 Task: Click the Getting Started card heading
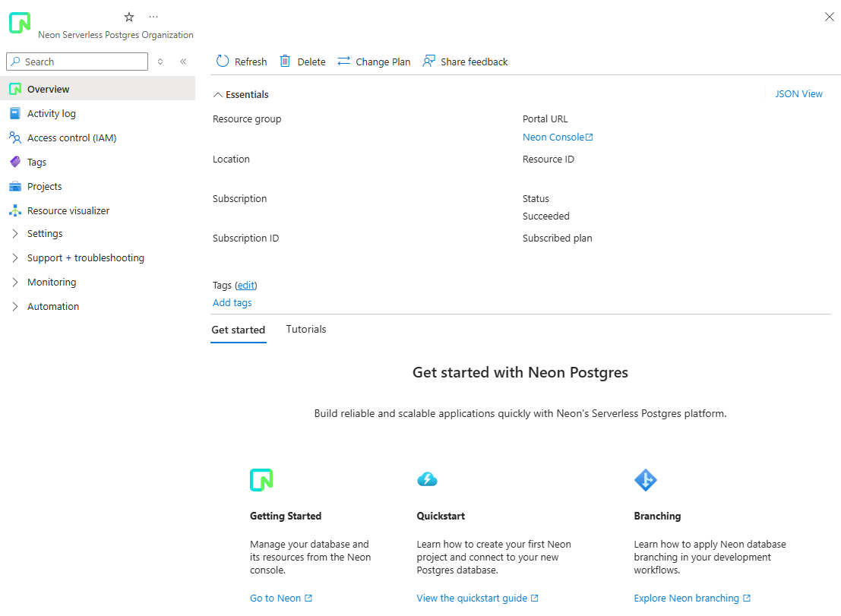[286, 516]
